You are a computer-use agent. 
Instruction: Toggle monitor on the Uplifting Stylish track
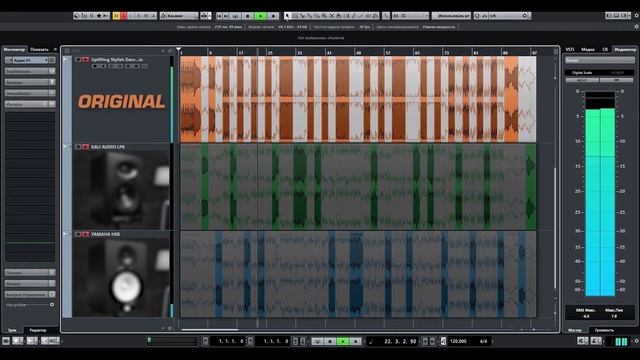[78, 60]
